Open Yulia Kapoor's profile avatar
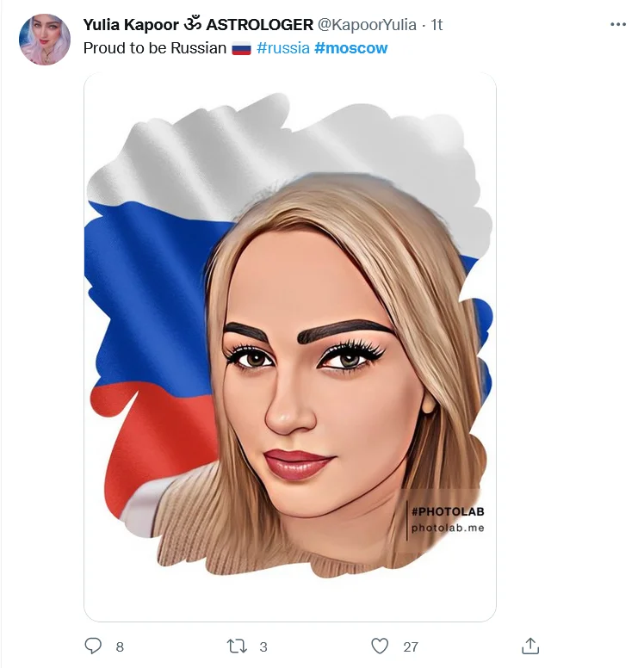 click(45, 40)
